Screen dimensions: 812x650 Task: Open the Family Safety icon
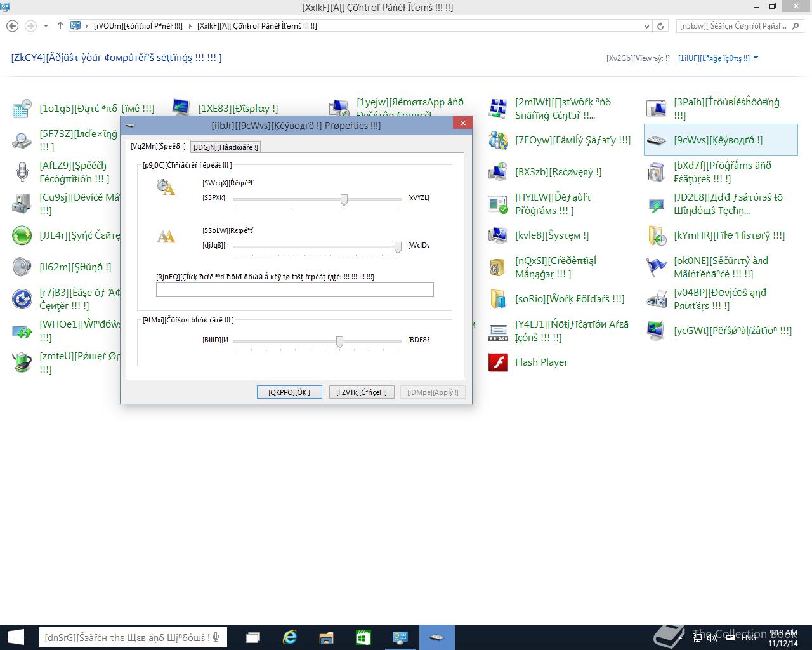pos(497,140)
